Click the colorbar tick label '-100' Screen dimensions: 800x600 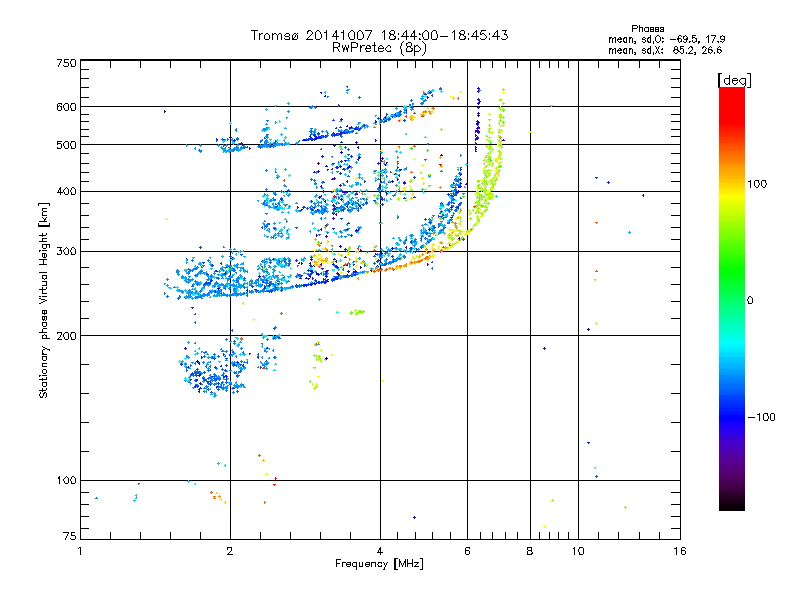(762, 417)
